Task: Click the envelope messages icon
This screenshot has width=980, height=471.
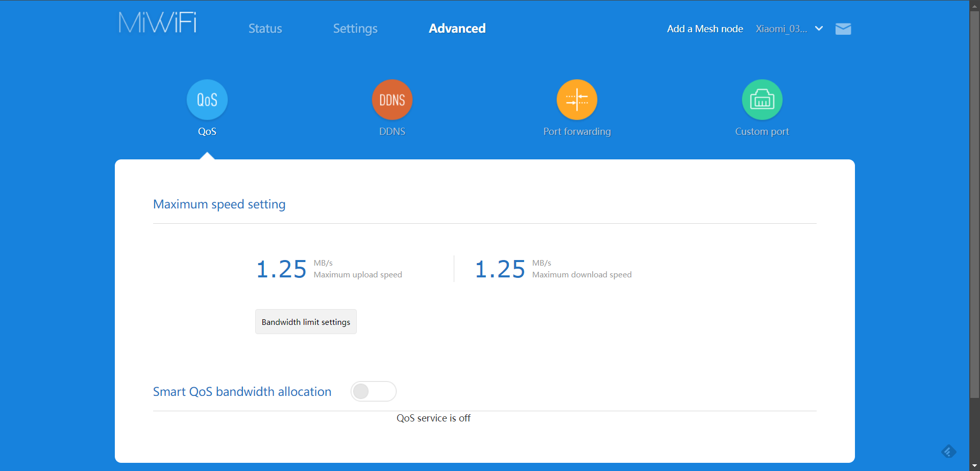Action: (x=843, y=29)
